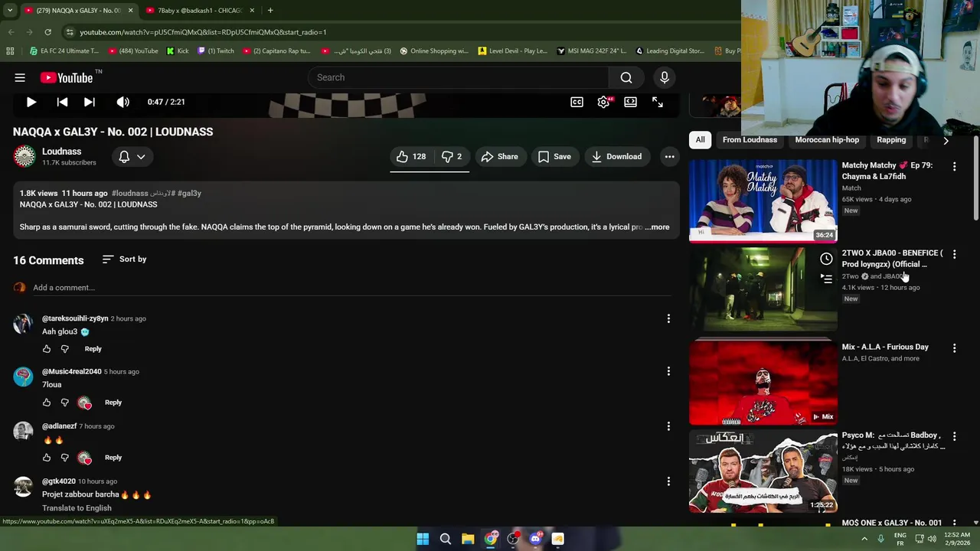Open options menu for @gtk4020 comment
This screenshot has width=980, height=551.
point(668,481)
